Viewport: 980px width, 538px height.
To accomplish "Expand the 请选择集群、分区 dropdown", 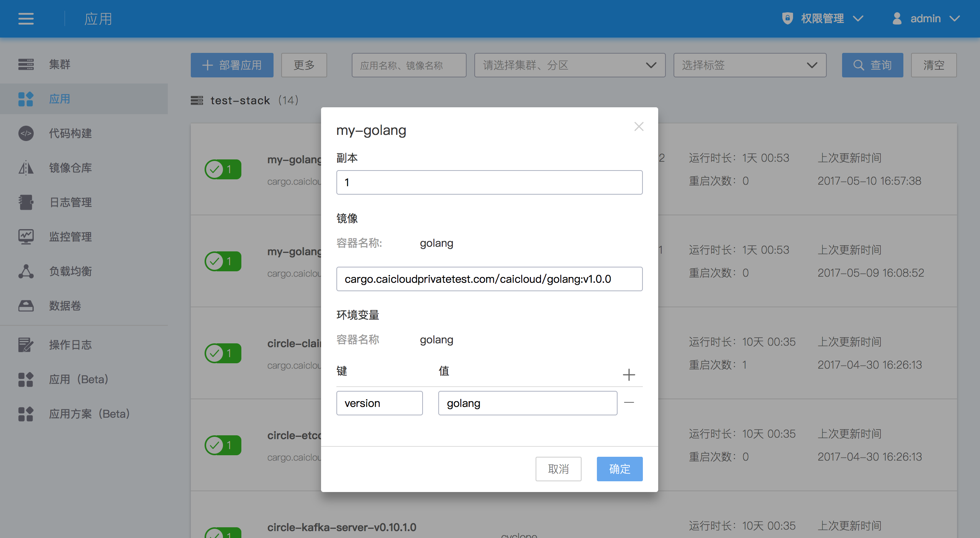I will 569,65.
